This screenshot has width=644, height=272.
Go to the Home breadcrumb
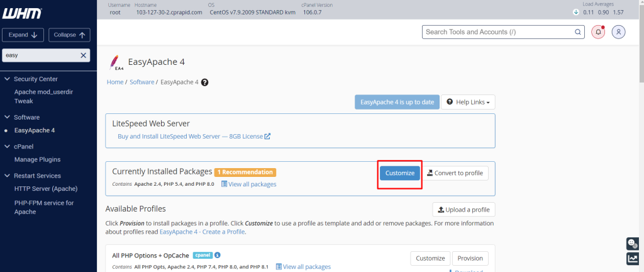[x=115, y=82]
